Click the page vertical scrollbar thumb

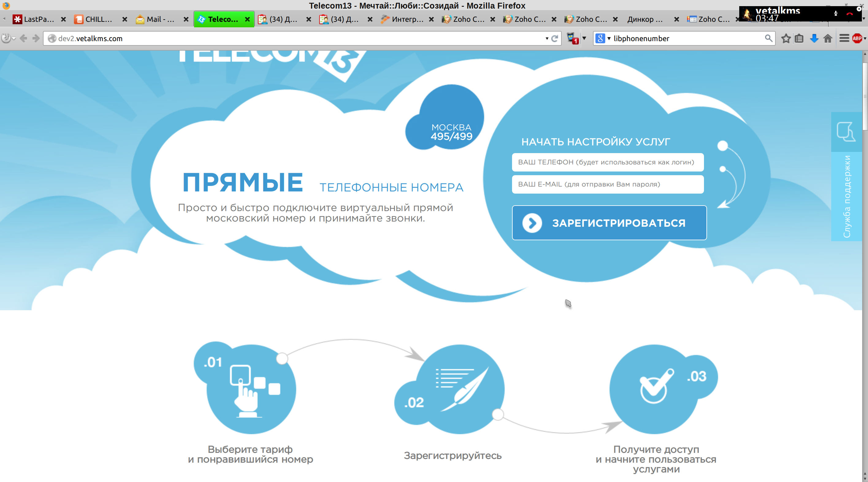865,96
